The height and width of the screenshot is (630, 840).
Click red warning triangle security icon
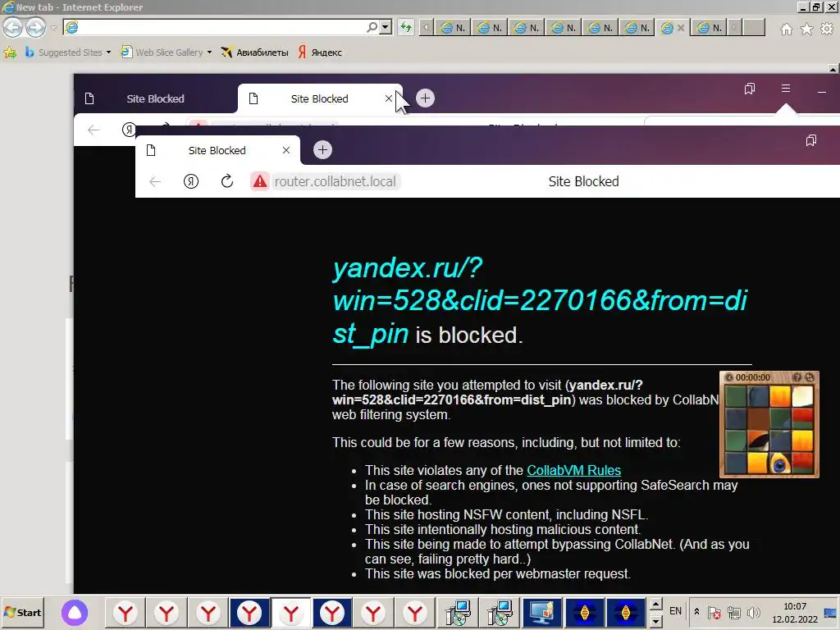click(x=260, y=181)
